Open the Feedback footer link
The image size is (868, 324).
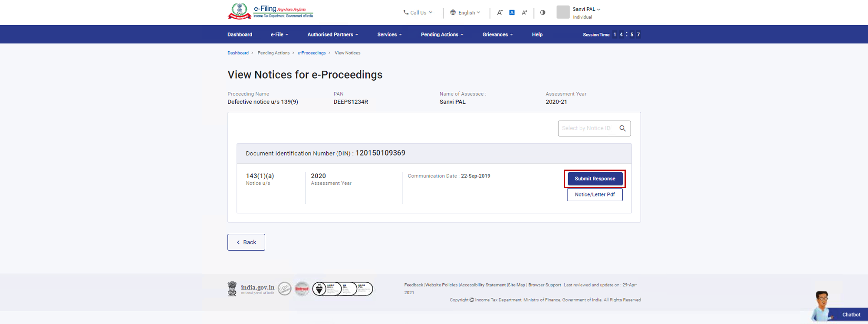pos(414,285)
